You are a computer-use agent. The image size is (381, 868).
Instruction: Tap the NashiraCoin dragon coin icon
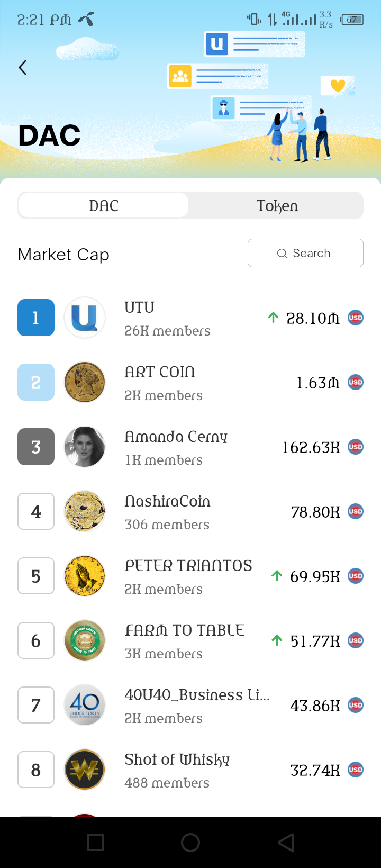point(85,511)
